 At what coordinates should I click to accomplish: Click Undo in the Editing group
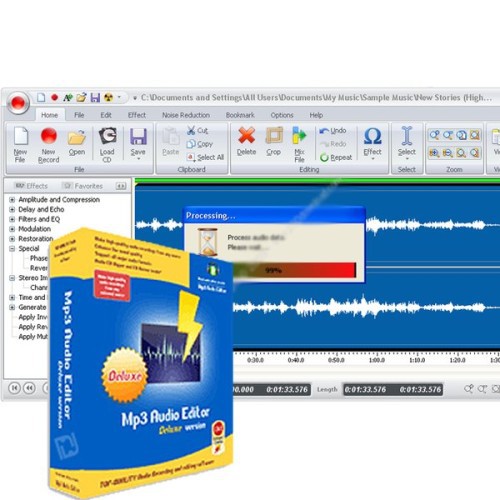pyautogui.click(x=333, y=131)
